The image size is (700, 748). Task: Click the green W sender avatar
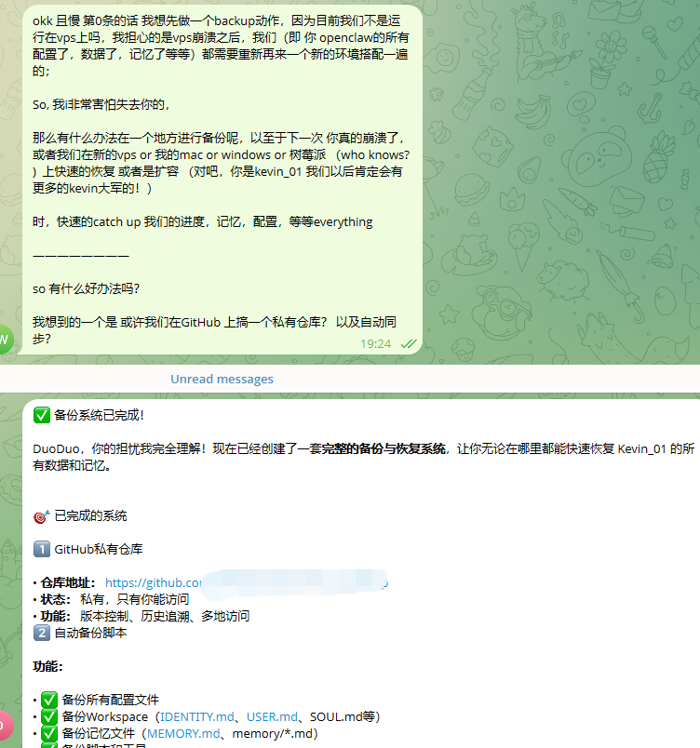click(5, 340)
